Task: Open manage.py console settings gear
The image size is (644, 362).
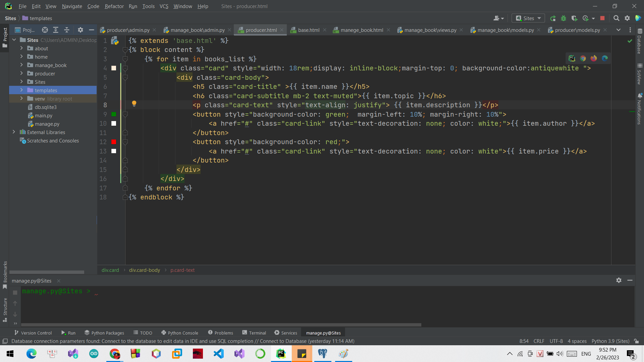Action: (x=619, y=280)
